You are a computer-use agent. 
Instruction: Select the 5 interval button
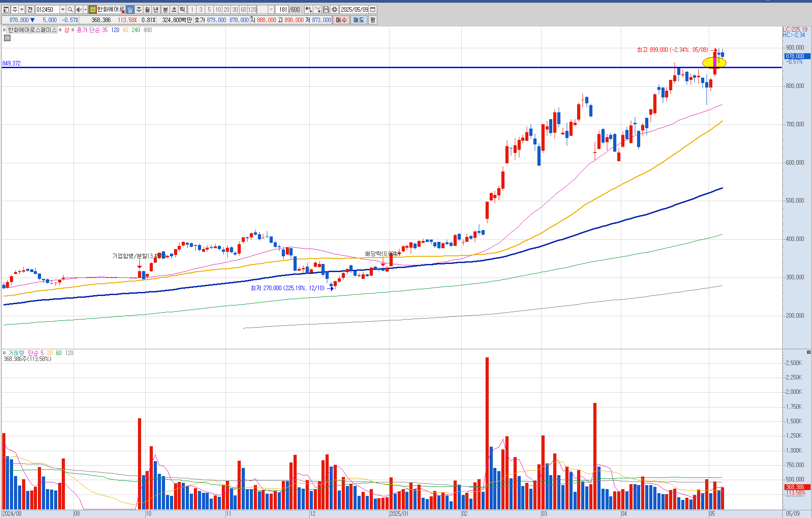point(209,9)
